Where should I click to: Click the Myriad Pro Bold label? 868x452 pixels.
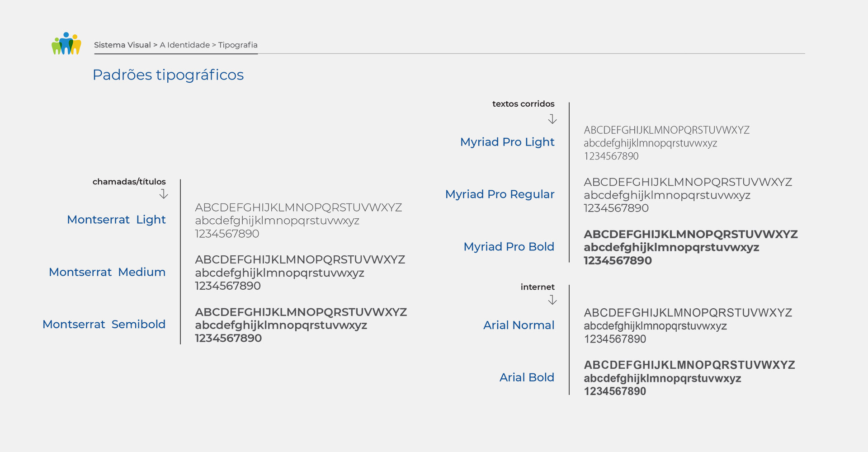(509, 247)
